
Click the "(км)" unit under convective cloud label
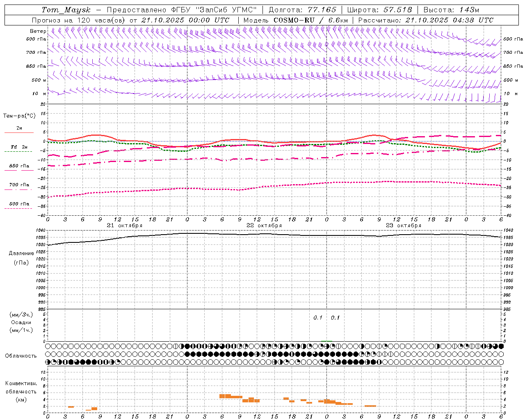click(x=21, y=400)
